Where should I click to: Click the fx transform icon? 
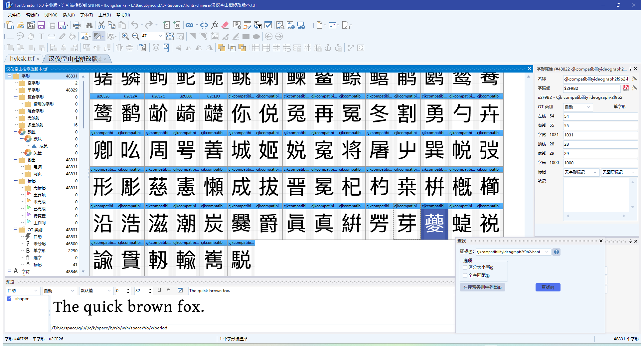tap(215, 25)
